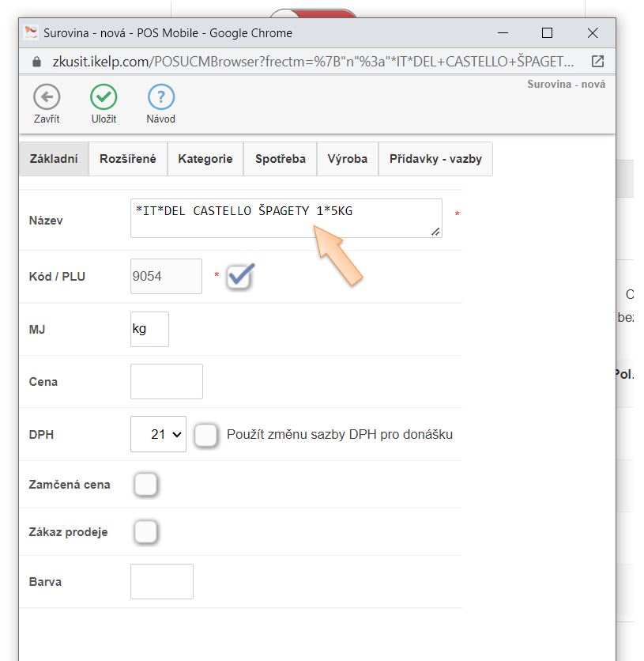Switch to the Rozšířené tab
Image resolution: width=644 pixels, height=661 pixels.
(x=127, y=159)
